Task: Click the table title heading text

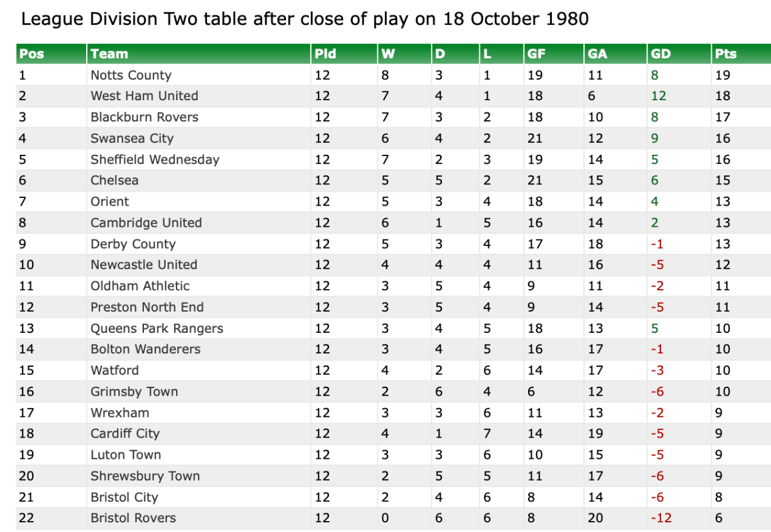Action: [305, 19]
